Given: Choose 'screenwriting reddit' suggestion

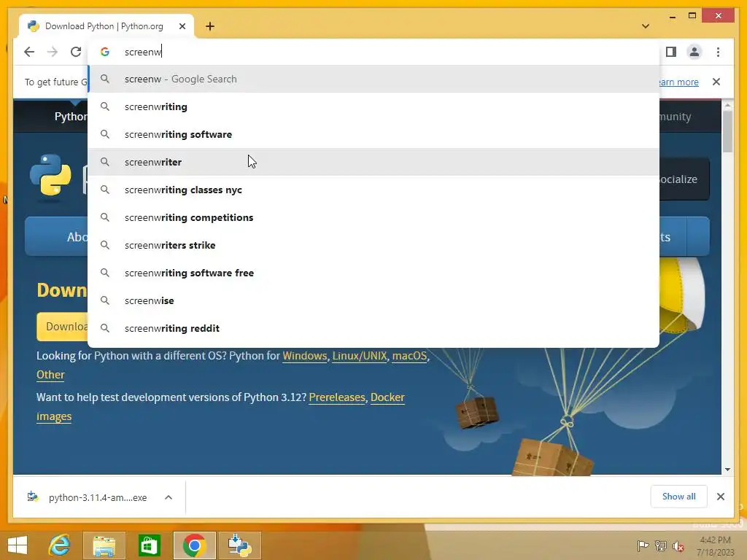Looking at the screenshot, I should [x=374, y=328].
